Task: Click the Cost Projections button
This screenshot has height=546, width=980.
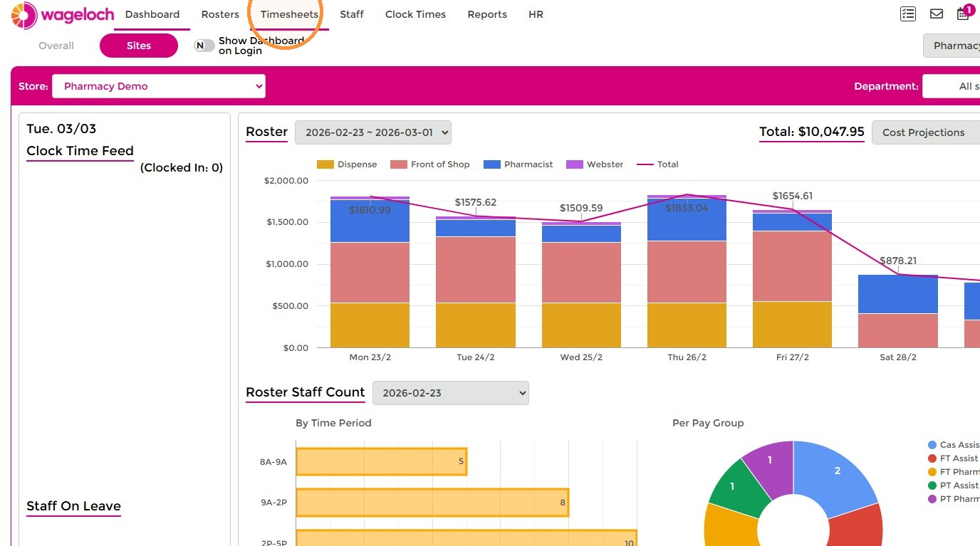Action: (x=926, y=132)
